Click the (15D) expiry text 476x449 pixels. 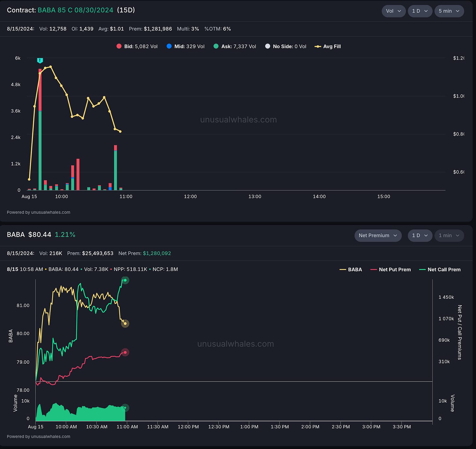click(126, 10)
